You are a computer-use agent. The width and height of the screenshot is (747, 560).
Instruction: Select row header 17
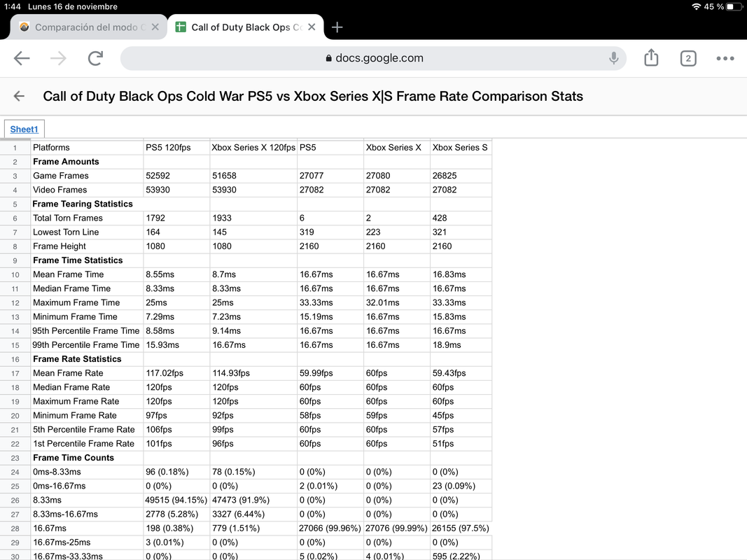tap(15, 373)
